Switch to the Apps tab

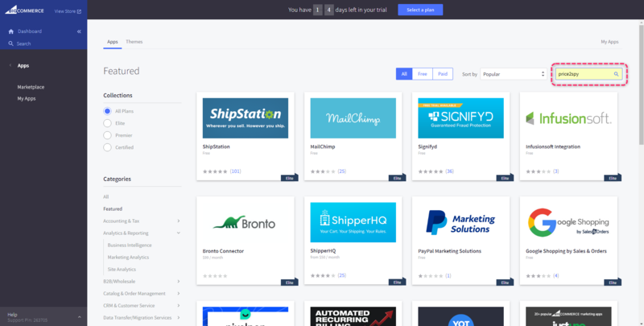coord(113,42)
